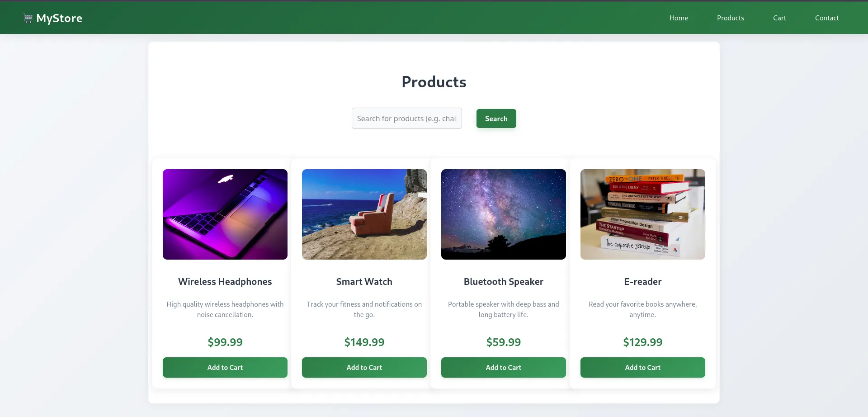Add E-reader to cart
Viewport: 868px width, 417px height.
pos(643,368)
